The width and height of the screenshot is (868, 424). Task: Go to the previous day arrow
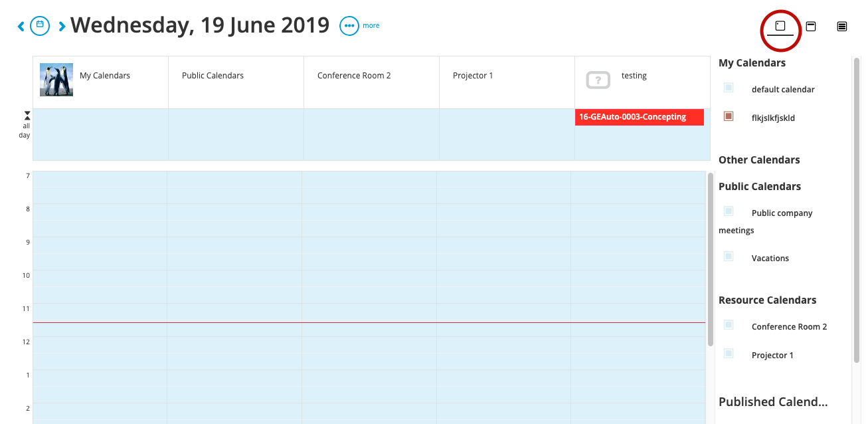tap(21, 26)
